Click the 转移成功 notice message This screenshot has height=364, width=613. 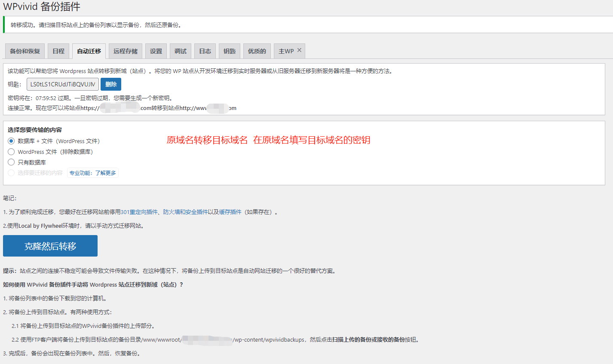(x=96, y=25)
